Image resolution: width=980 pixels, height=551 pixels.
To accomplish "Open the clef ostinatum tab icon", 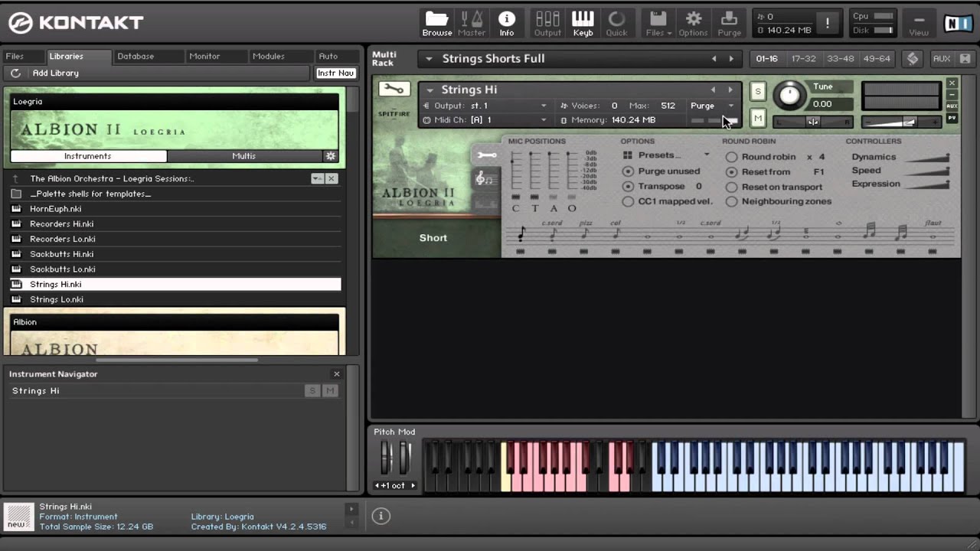I will [484, 179].
